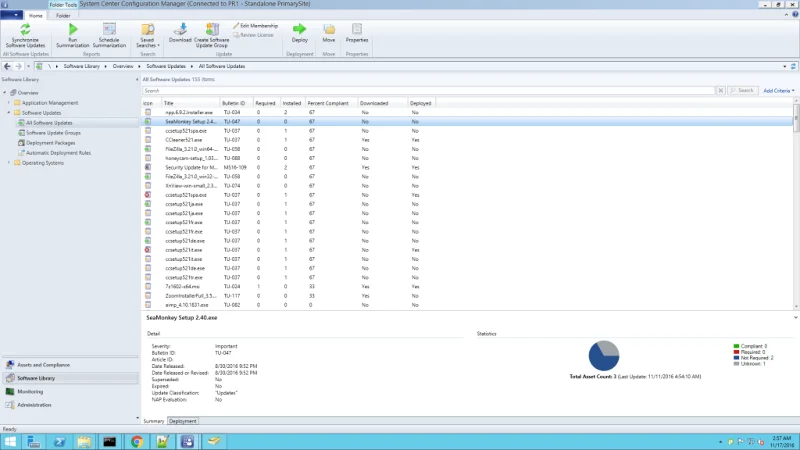
Task: Sort by the Title column header
Action: [191, 103]
